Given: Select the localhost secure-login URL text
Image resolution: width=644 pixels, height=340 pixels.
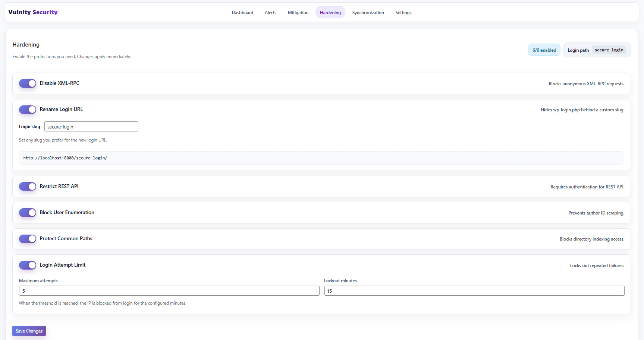Looking at the screenshot, I should [x=65, y=158].
